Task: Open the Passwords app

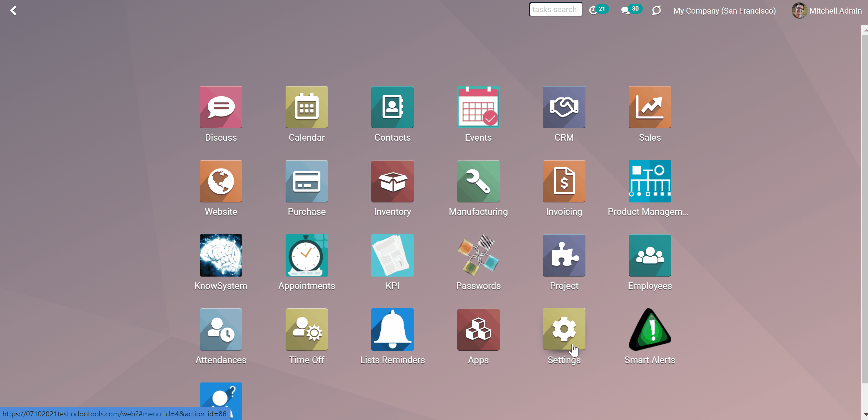Action: [478, 255]
